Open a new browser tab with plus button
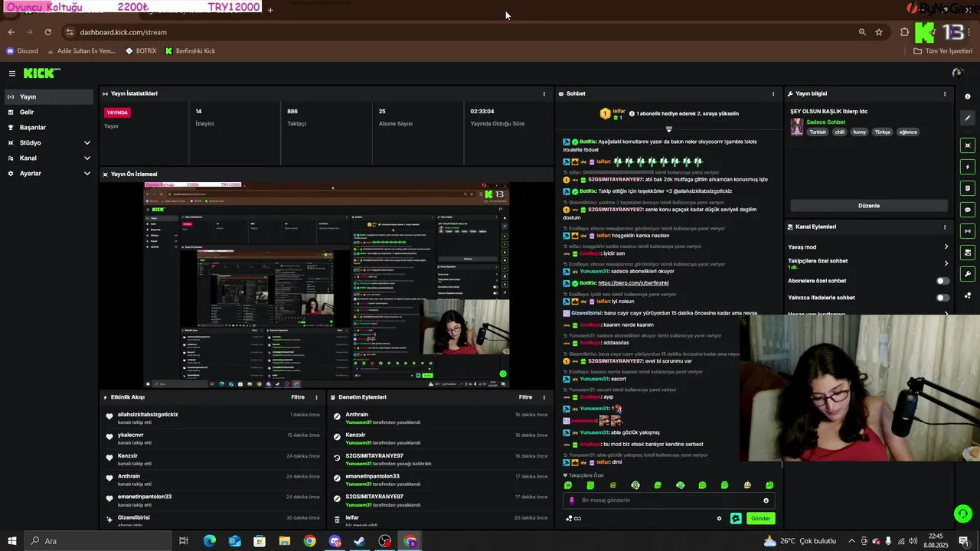 270,10
